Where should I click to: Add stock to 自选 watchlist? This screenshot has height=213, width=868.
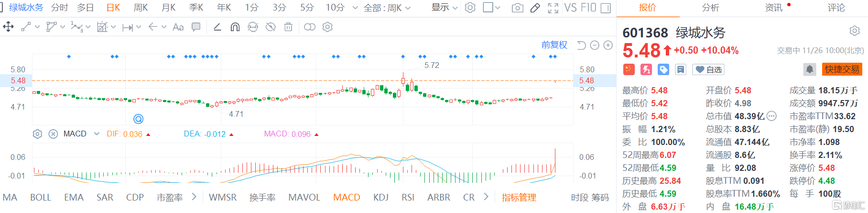708,69
